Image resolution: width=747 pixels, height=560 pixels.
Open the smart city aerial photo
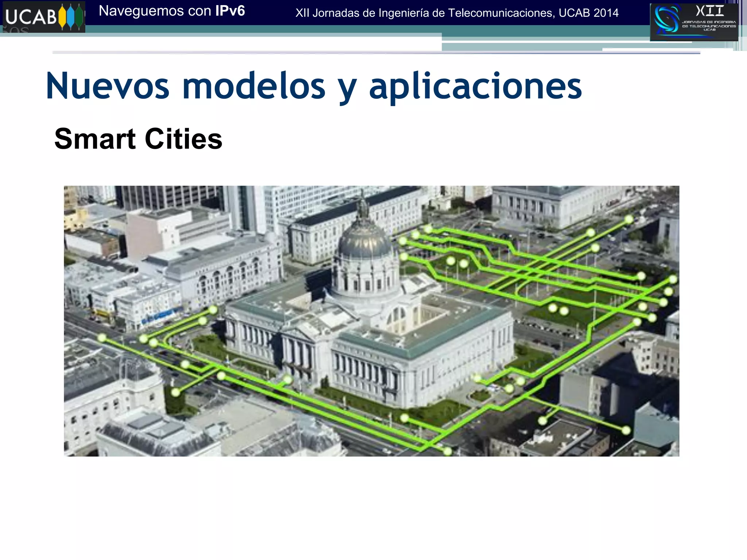click(x=371, y=321)
